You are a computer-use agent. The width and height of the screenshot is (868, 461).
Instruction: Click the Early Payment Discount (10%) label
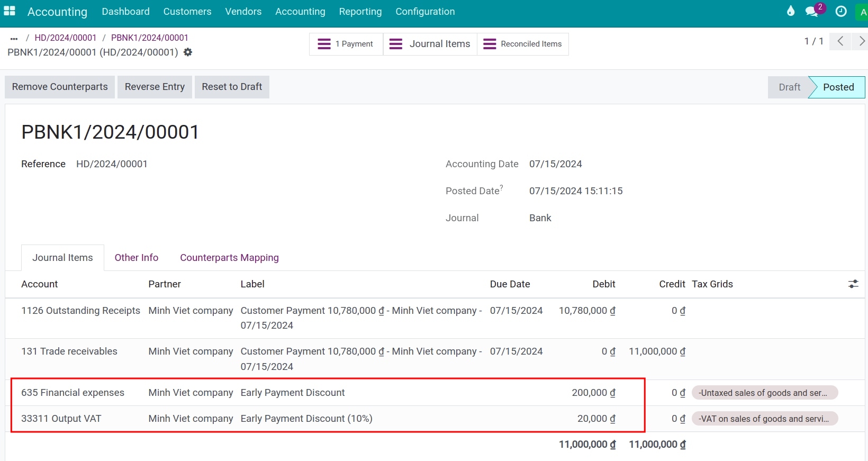click(306, 419)
